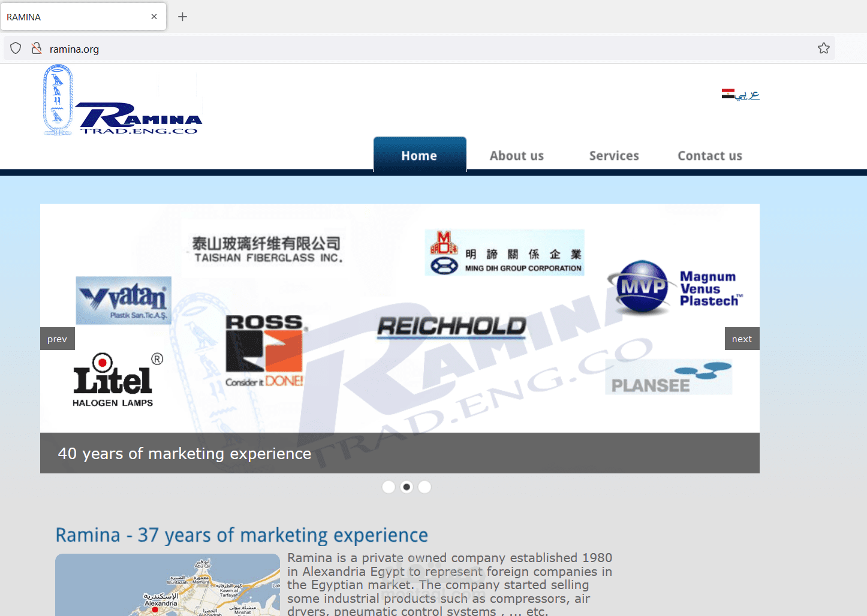This screenshot has height=616, width=867.
Task: Advance the slider with next button
Action: point(742,339)
